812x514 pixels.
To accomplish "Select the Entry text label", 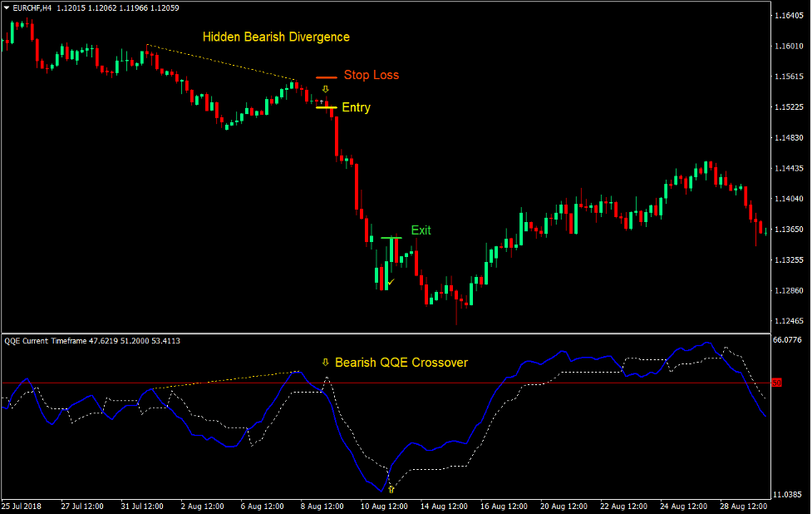I will tap(356, 107).
